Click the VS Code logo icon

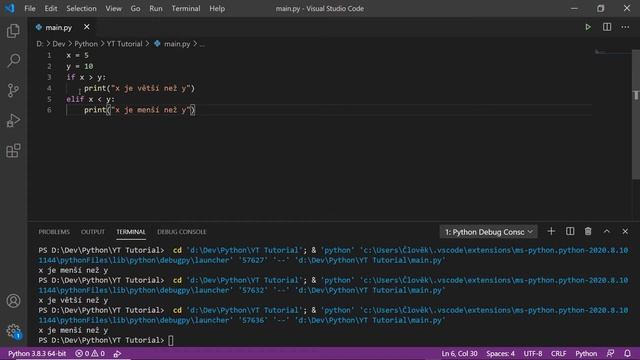tap(10, 8)
